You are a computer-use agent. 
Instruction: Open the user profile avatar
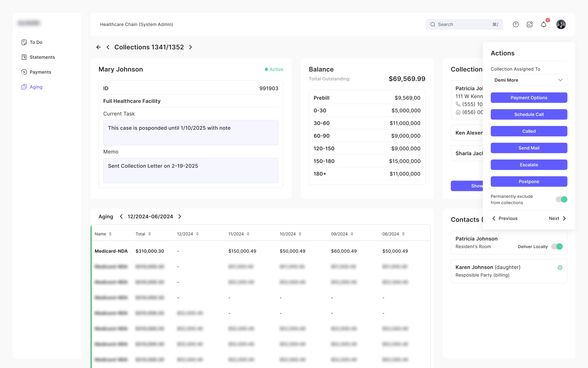(561, 24)
